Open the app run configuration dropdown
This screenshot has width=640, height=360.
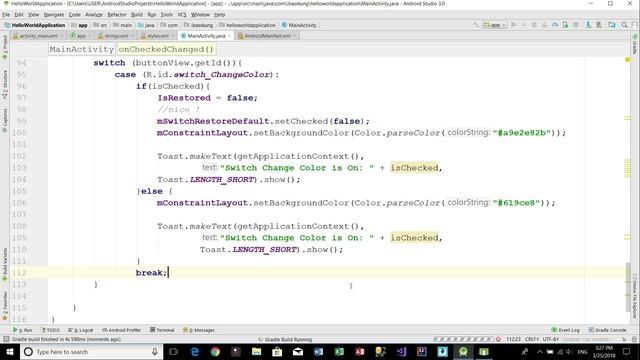495,25
